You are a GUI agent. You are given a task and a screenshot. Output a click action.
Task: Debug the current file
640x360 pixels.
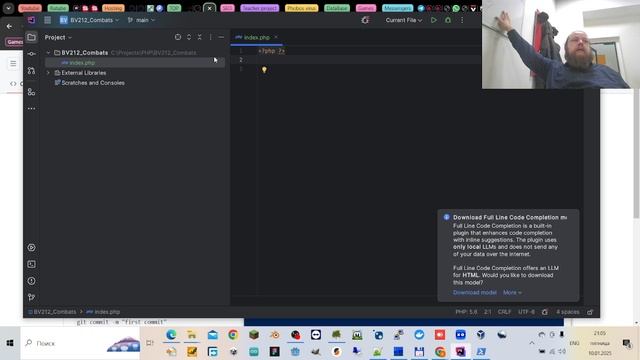tap(448, 20)
